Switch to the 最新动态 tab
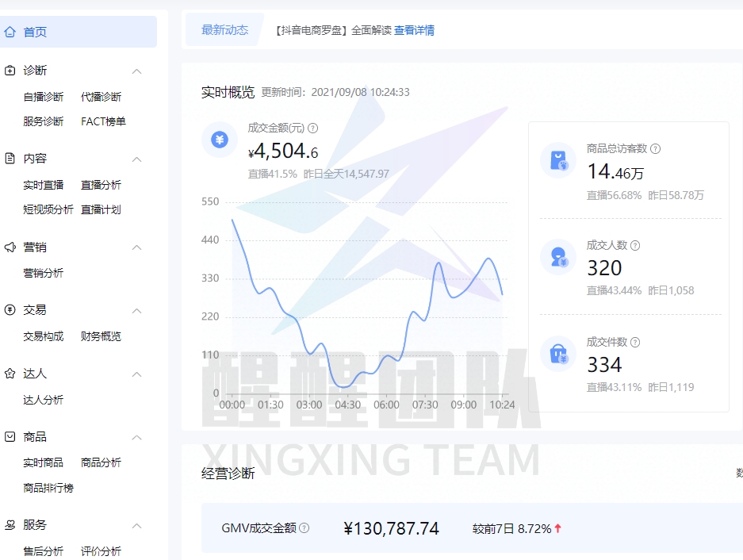 tap(224, 29)
